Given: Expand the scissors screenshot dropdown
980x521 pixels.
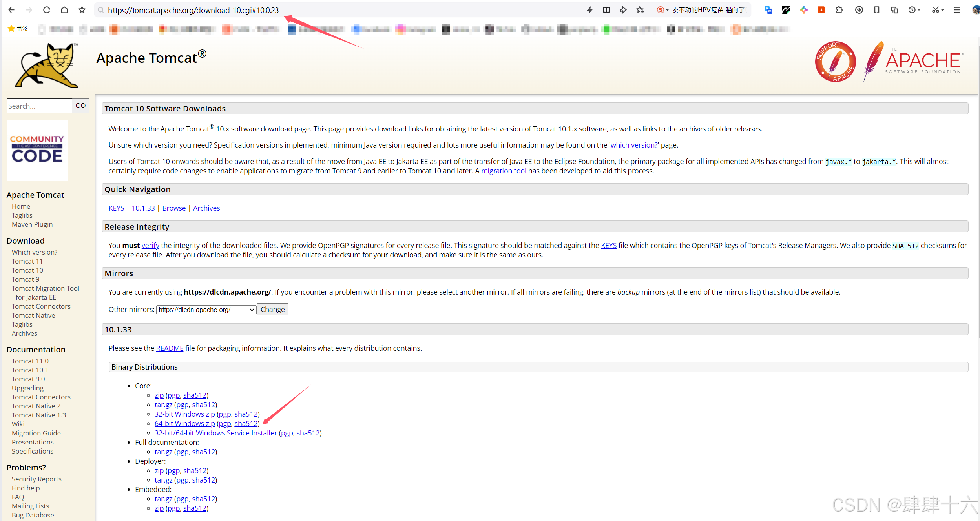Looking at the screenshot, I should [x=942, y=10].
